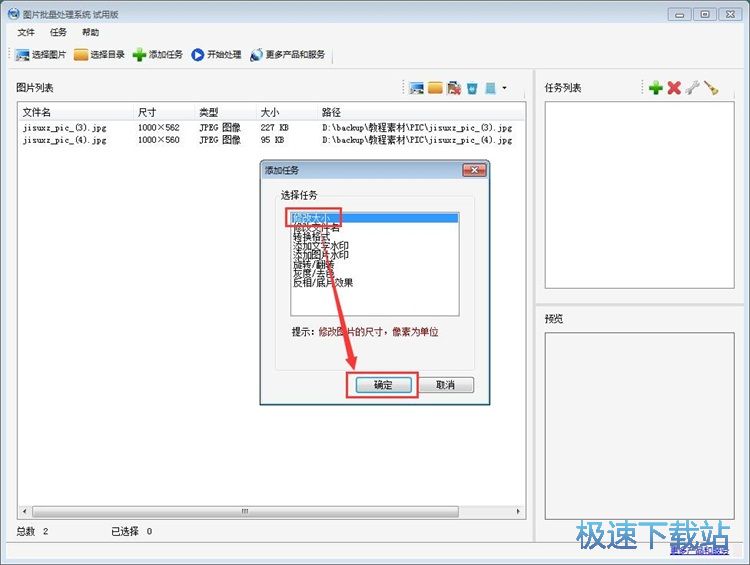Click the broom clear-tasks icon
The width and height of the screenshot is (750, 565).
click(711, 88)
